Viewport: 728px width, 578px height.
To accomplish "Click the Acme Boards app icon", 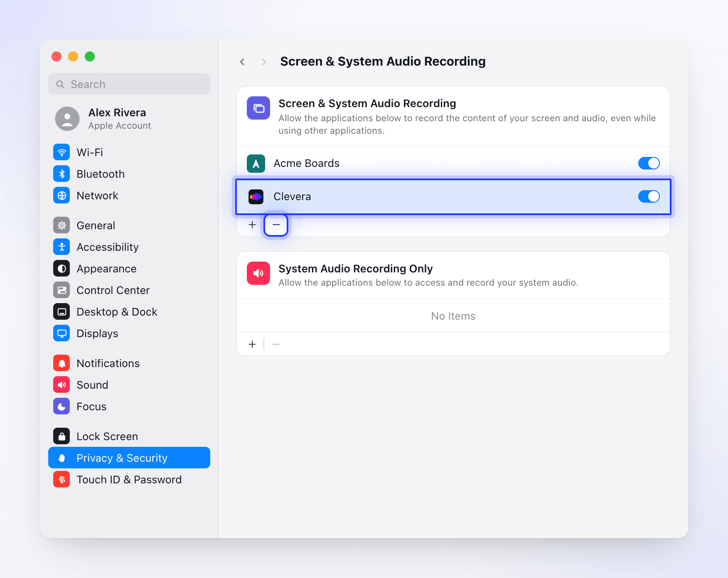I will (256, 163).
